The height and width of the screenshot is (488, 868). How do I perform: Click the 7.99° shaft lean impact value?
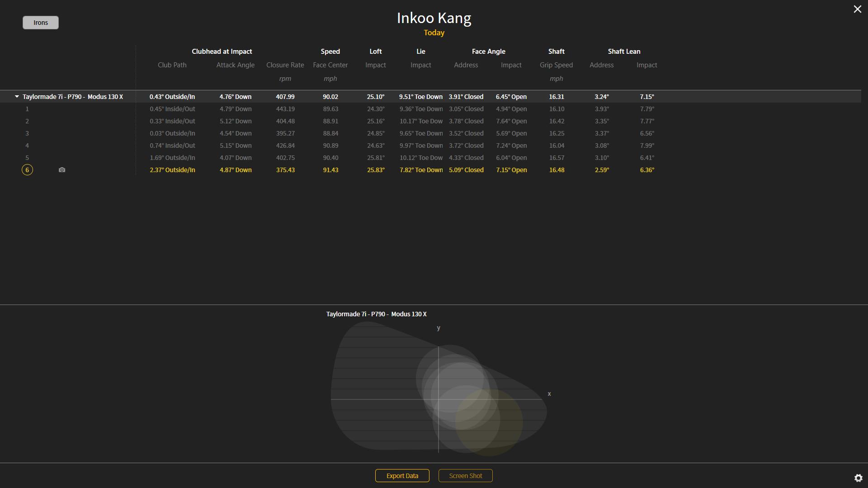(647, 145)
